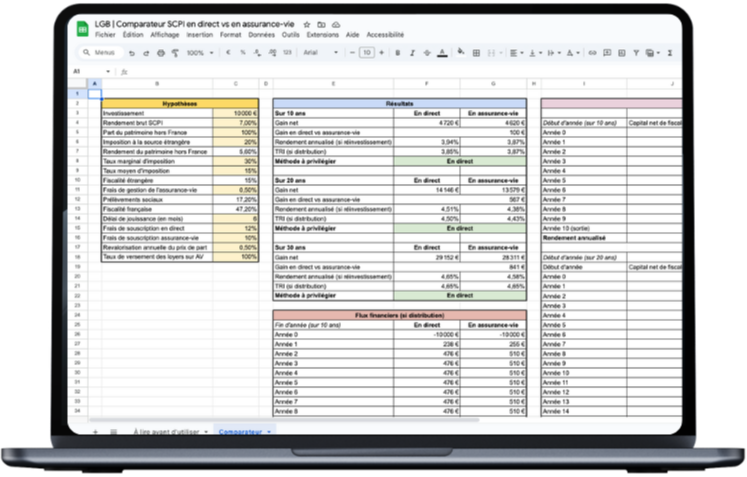Toggle bold formatting
This screenshot has height=477, width=747.
click(397, 52)
